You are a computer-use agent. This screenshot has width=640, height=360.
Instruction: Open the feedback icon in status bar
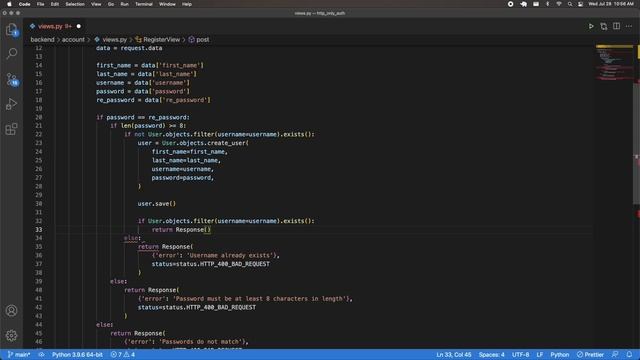pos(615,355)
